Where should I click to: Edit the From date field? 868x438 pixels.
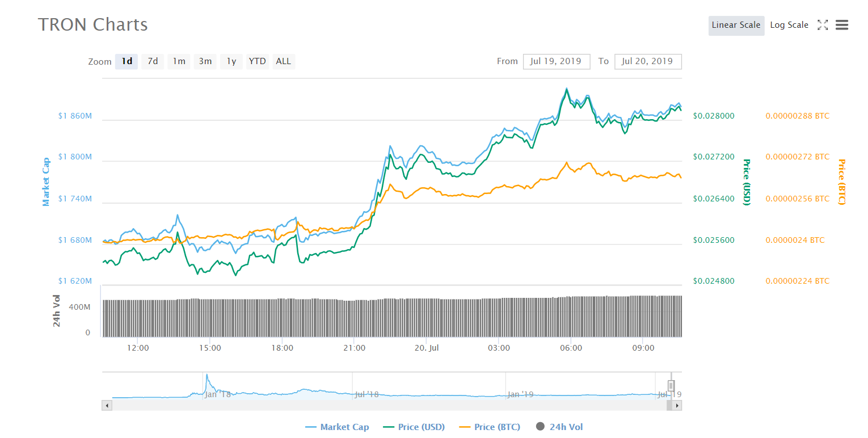click(x=557, y=61)
